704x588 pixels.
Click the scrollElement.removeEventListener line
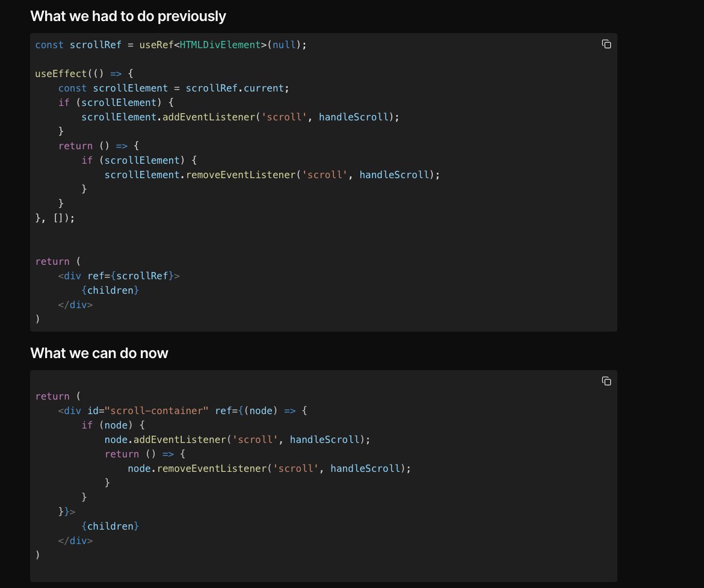click(x=272, y=175)
